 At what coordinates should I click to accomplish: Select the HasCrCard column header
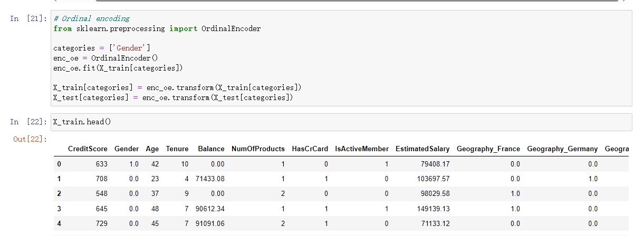(310, 149)
